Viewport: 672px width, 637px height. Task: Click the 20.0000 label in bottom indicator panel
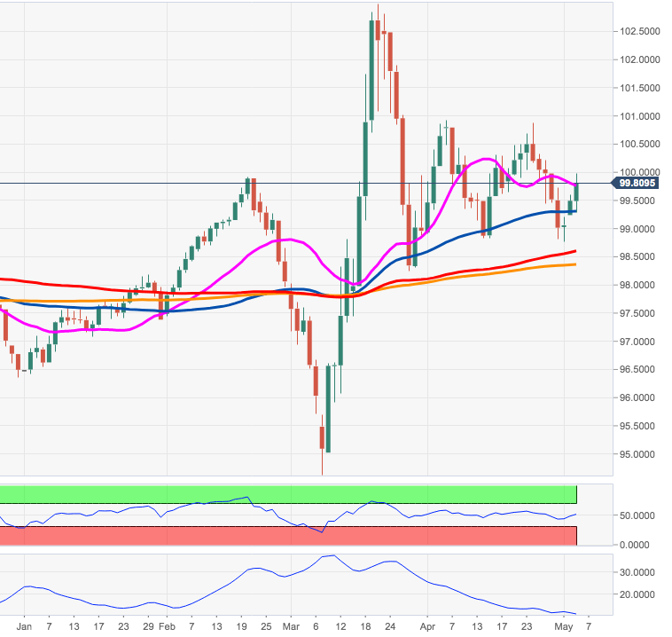[x=637, y=595]
